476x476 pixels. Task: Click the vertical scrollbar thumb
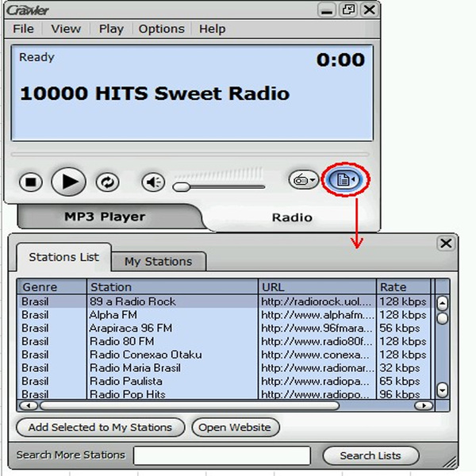(443, 318)
